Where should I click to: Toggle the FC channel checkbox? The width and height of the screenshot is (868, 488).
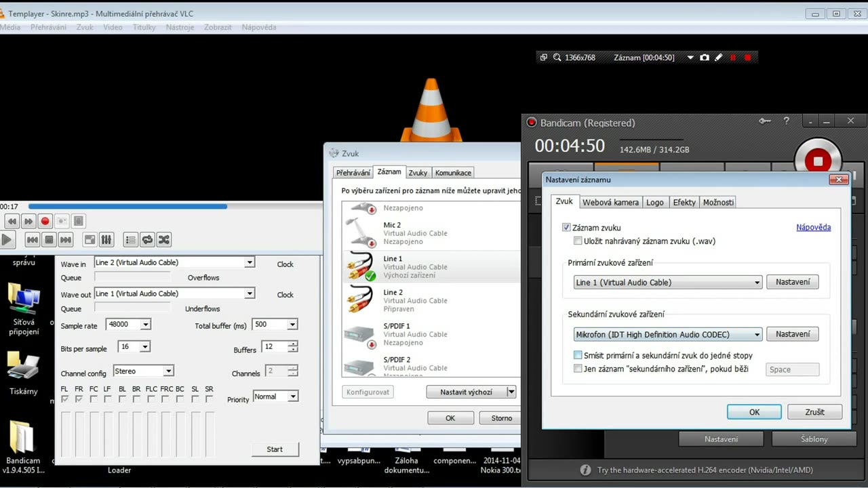pos(93,399)
